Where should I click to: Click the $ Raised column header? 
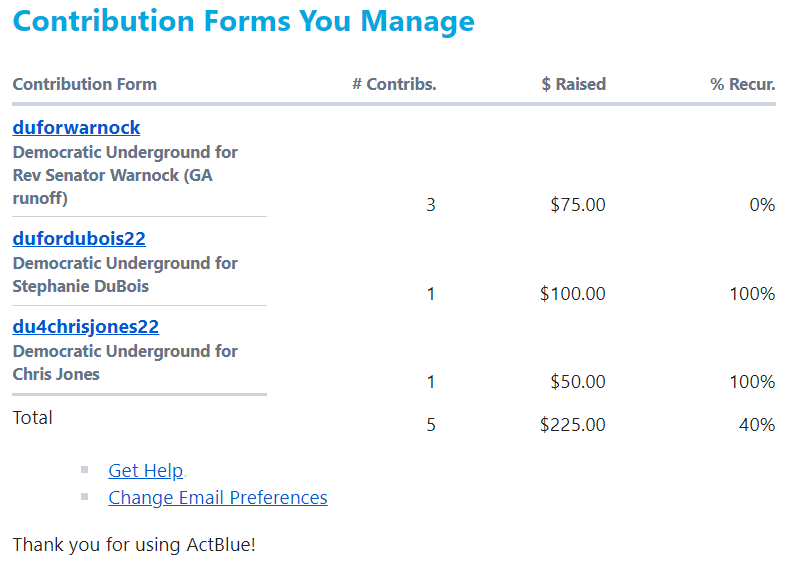573,84
